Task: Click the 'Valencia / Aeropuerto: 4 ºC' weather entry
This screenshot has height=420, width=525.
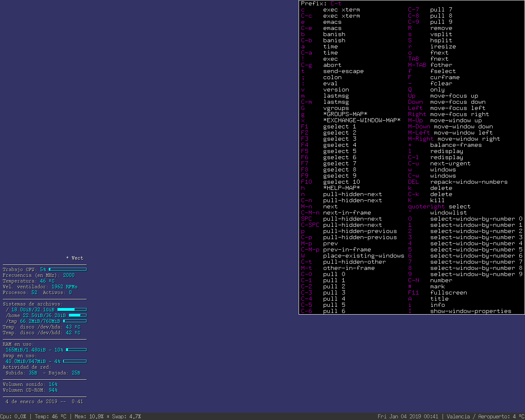Action: pos(486,416)
